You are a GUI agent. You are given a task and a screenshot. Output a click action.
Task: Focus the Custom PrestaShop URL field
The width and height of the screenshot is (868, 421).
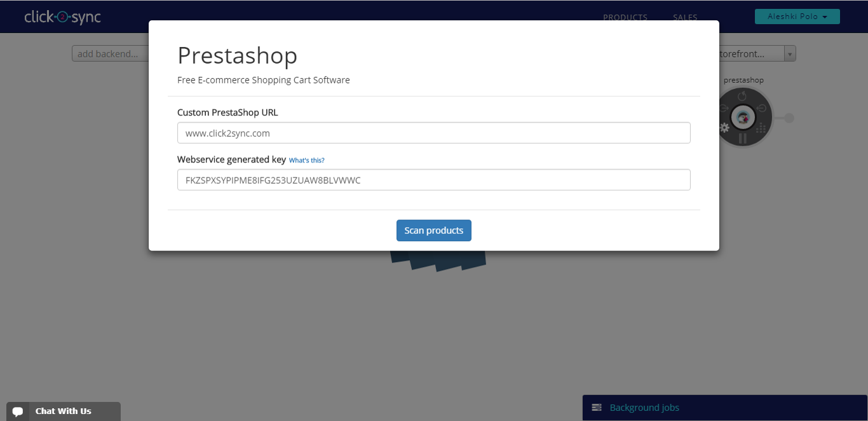pos(434,133)
